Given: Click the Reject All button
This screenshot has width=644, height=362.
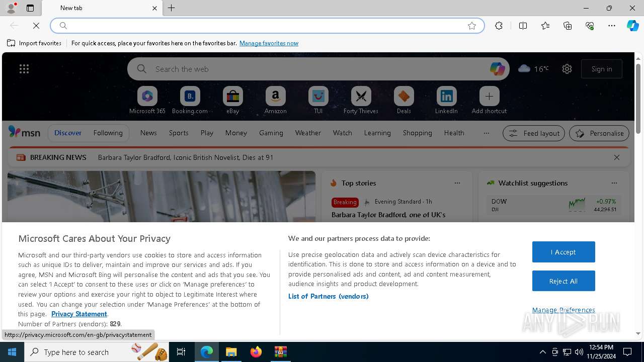Looking at the screenshot, I should (x=563, y=281).
